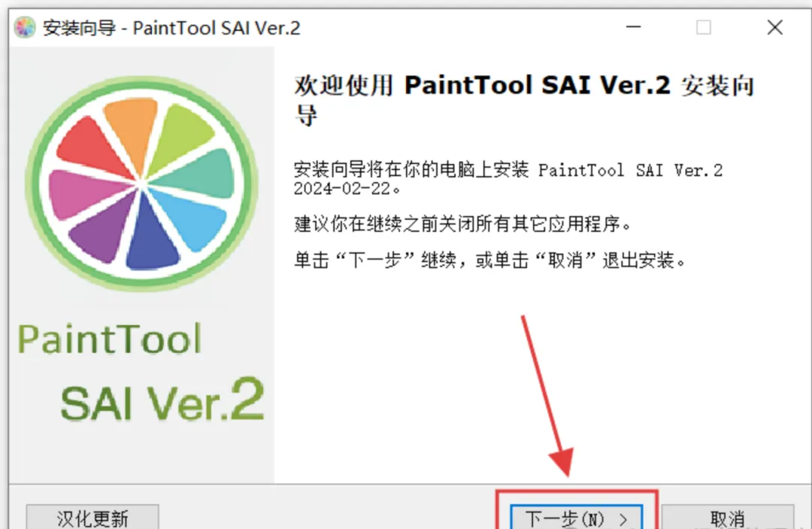This screenshot has width=812, height=529.
Task: Click the PaintTool SAI title bar icon
Action: point(24,27)
